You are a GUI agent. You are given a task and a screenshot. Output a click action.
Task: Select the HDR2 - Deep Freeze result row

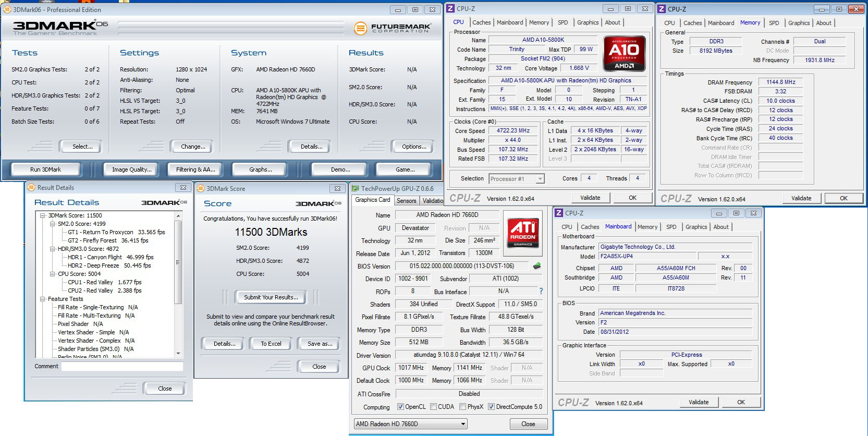109,265
